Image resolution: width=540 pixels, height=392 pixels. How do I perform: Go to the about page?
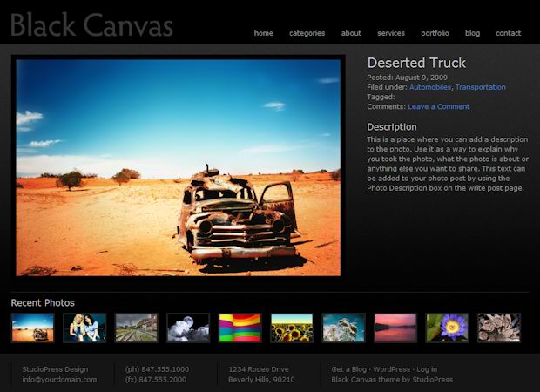(x=351, y=33)
